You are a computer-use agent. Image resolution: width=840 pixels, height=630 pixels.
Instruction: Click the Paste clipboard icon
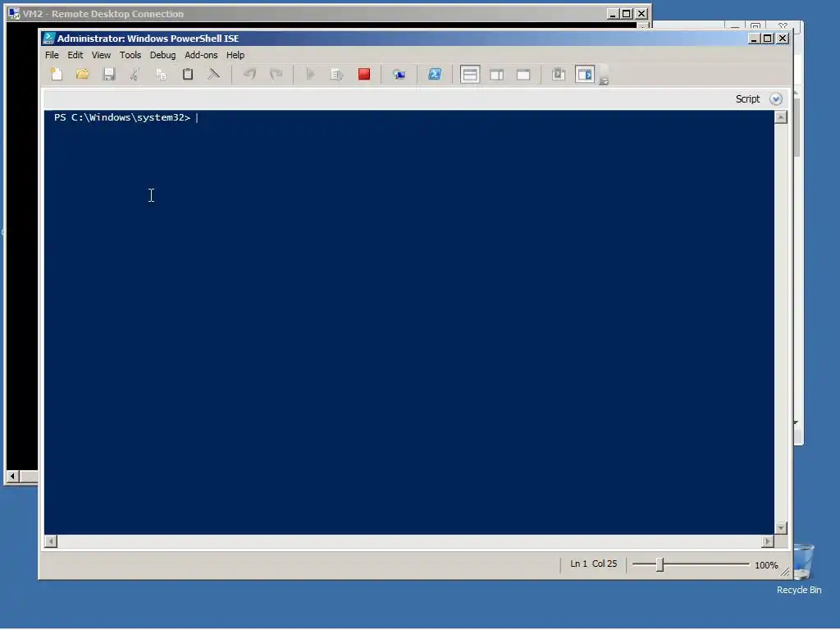click(188, 75)
